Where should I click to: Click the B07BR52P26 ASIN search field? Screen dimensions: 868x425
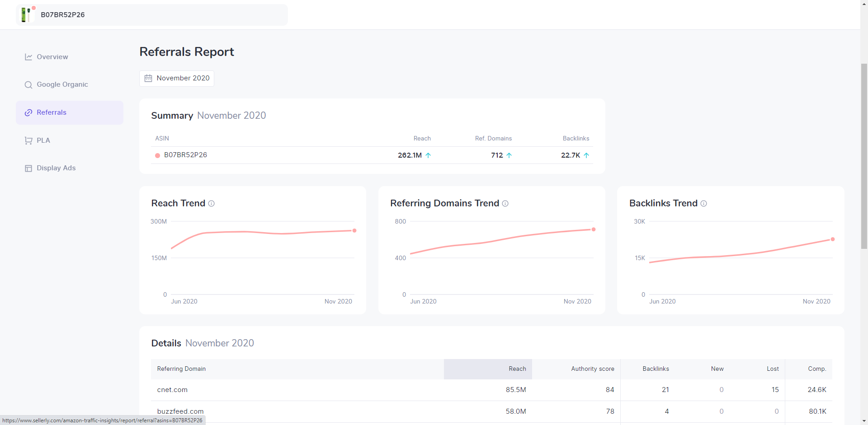pos(152,15)
